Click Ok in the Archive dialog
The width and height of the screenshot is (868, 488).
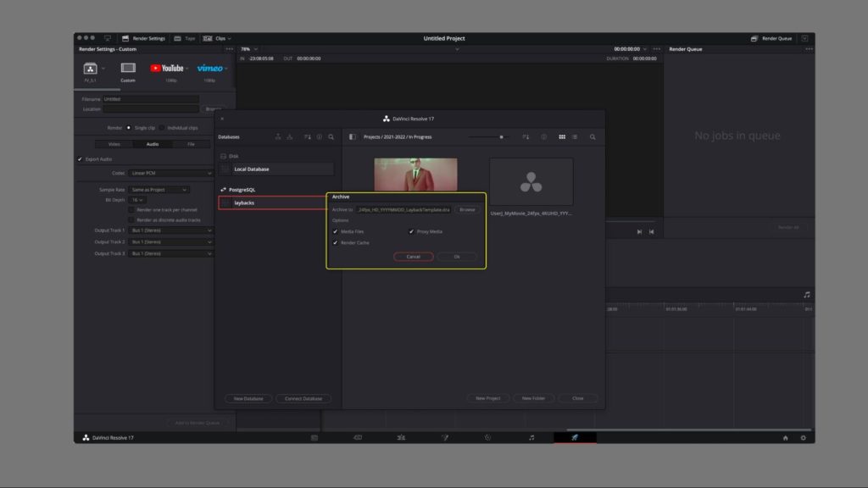(457, 257)
